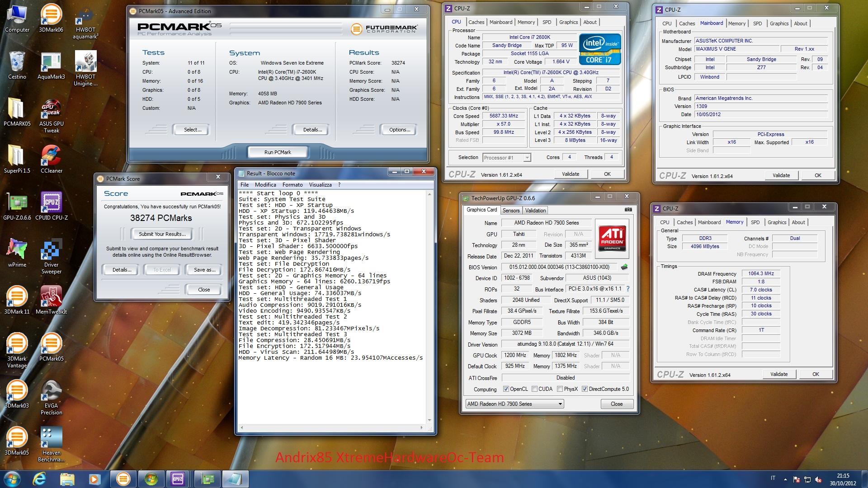Click the GPU-Z bus interface question mark
This screenshot has height=488, width=868.
(x=627, y=289)
